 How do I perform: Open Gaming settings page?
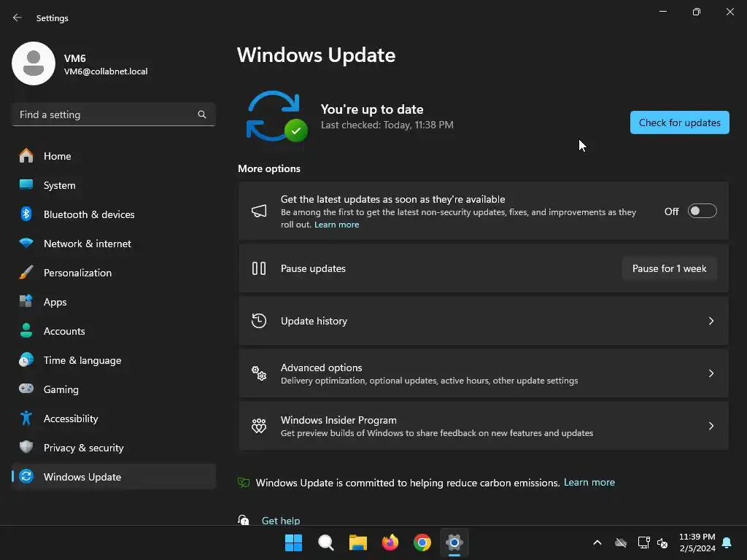tap(114, 389)
